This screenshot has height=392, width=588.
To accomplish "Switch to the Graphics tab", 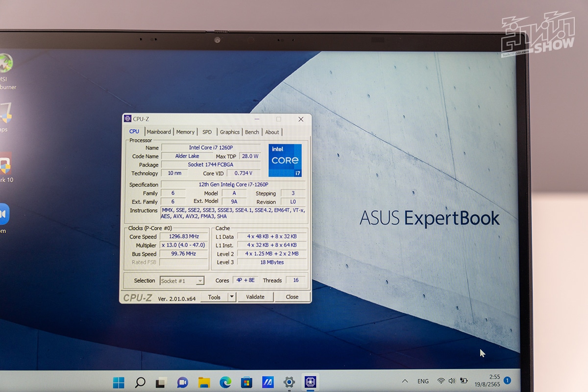I will click(x=229, y=132).
